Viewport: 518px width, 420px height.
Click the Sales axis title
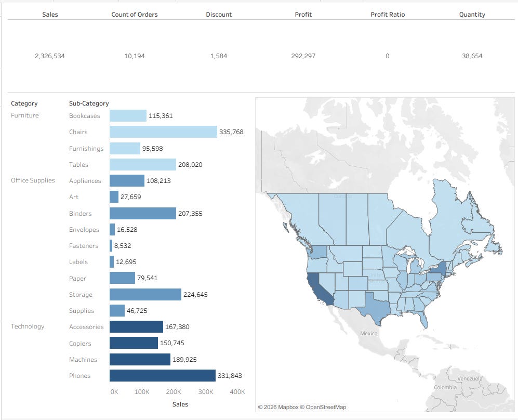(x=180, y=404)
